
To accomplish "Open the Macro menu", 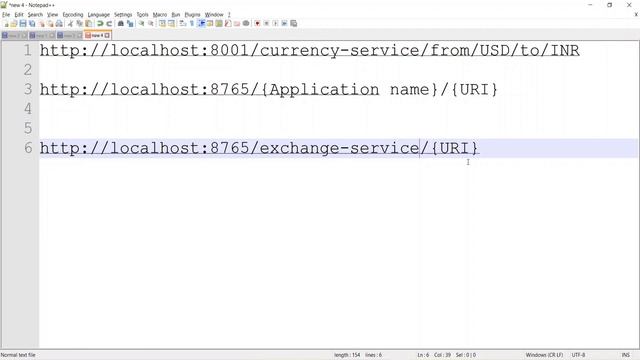I will [160, 15].
